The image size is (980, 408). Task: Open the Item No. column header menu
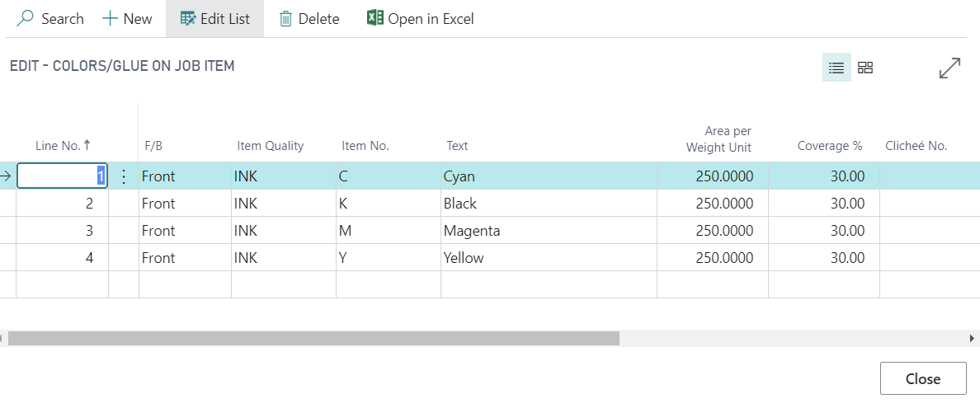pos(365,146)
